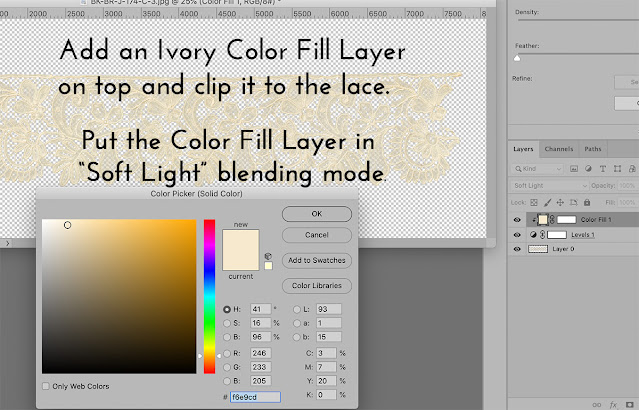Select the R red radio button
Image resolution: width=639 pixels, height=410 pixels.
[227, 353]
